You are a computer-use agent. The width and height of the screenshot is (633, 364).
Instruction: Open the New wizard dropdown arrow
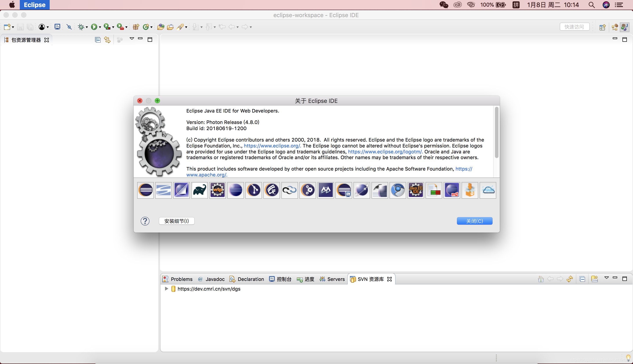point(13,27)
